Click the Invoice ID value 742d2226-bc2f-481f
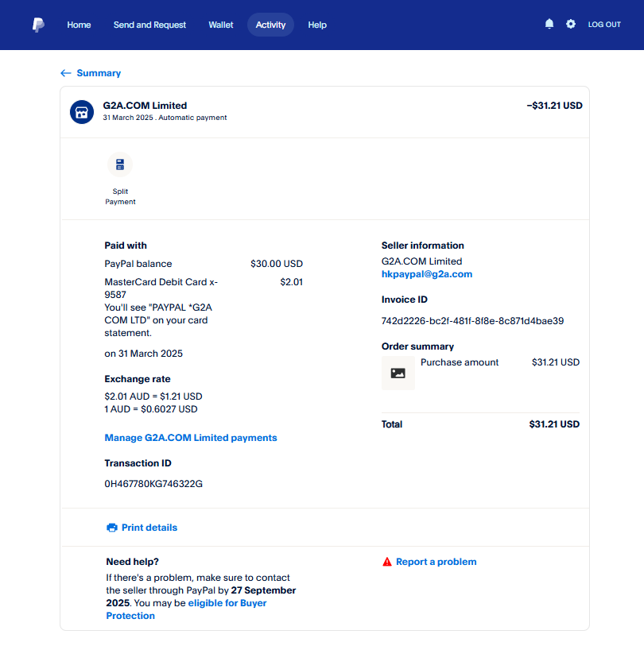Viewport: 644px width, 646px height. click(472, 321)
